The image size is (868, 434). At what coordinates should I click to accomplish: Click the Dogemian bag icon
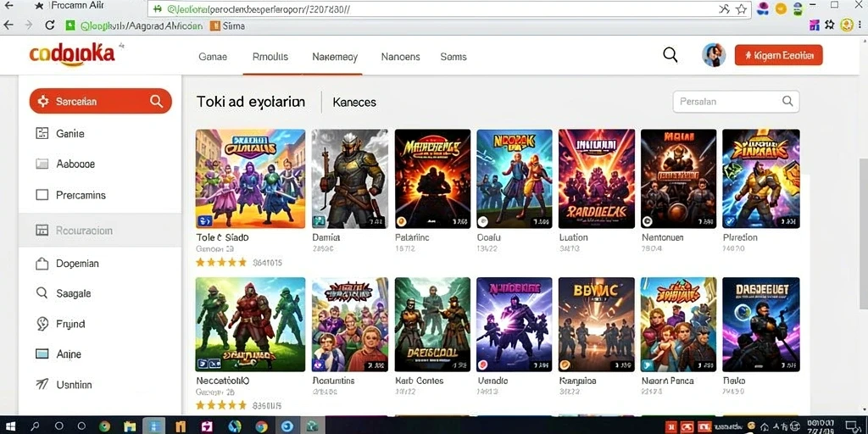[42, 264]
